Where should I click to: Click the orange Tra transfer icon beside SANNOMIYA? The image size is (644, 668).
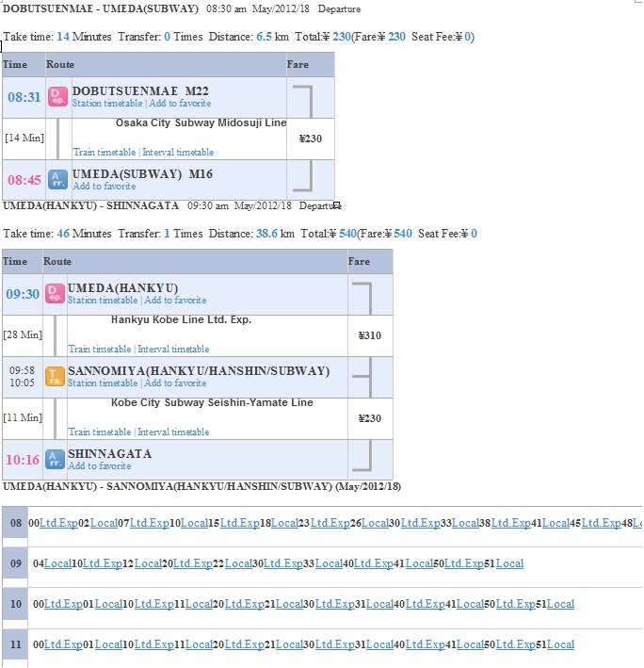55,376
